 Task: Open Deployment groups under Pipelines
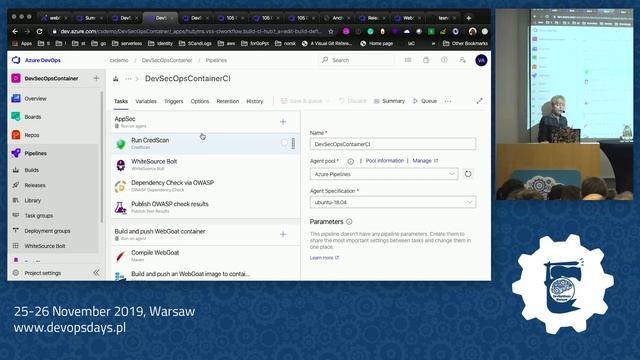[x=47, y=231]
